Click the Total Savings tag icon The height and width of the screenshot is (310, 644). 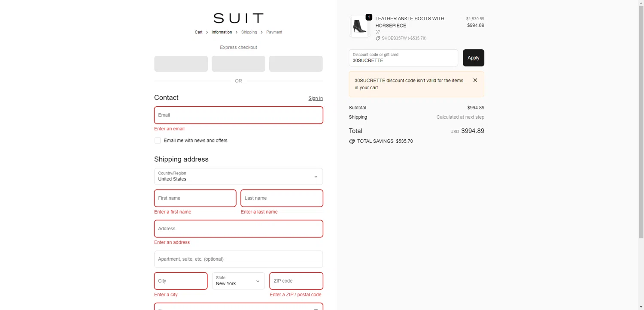pyautogui.click(x=352, y=141)
